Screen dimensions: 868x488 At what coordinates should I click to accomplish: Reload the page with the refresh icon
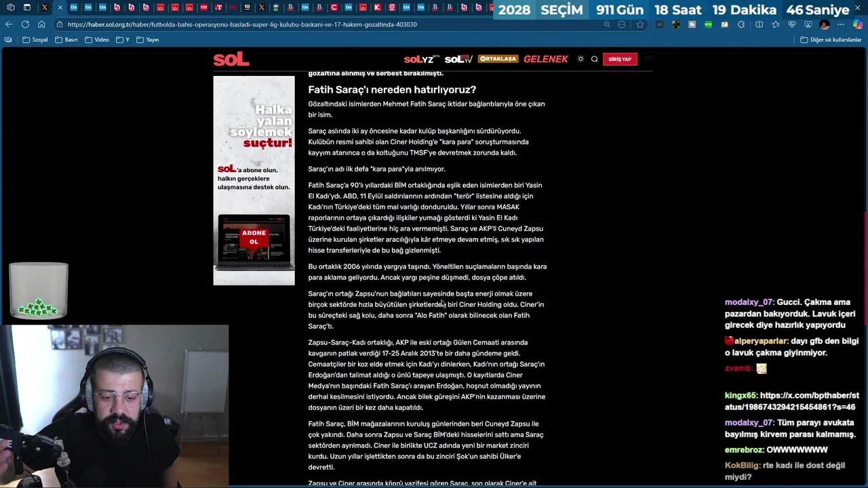pyautogui.click(x=25, y=24)
